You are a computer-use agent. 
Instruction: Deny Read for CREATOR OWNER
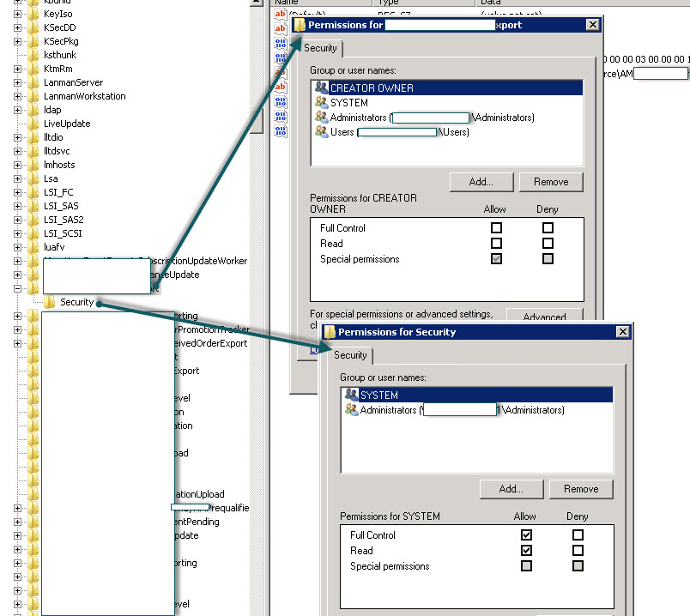[548, 244]
